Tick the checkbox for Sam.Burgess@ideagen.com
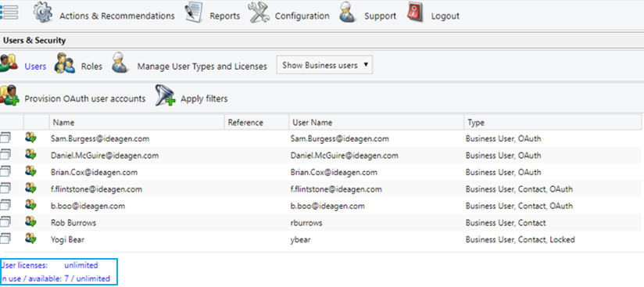The image size is (644, 287). 5,138
